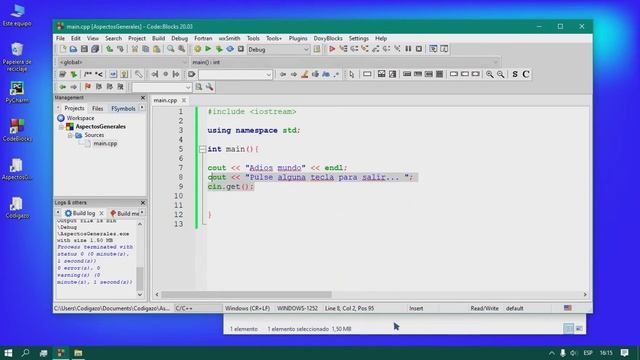Open the Build menu

pos(158,38)
